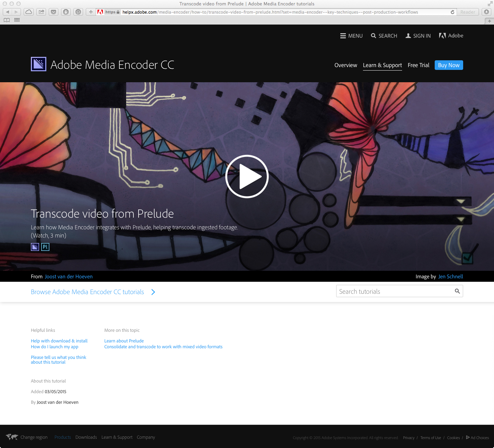494x448 pixels.
Task: Go forward with the Safari forward arrow
Action: pyautogui.click(x=16, y=12)
